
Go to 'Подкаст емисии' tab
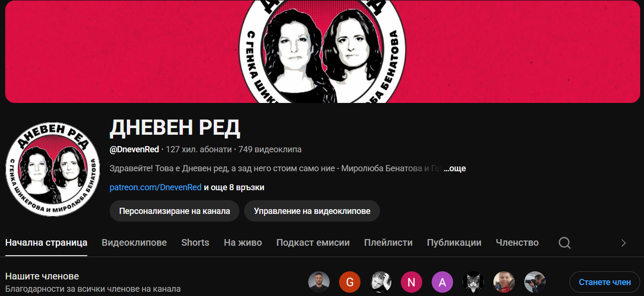[313, 242]
